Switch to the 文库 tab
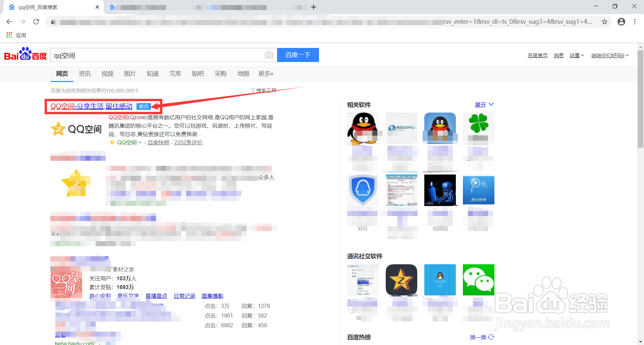The width and height of the screenshot is (644, 345). (x=175, y=74)
